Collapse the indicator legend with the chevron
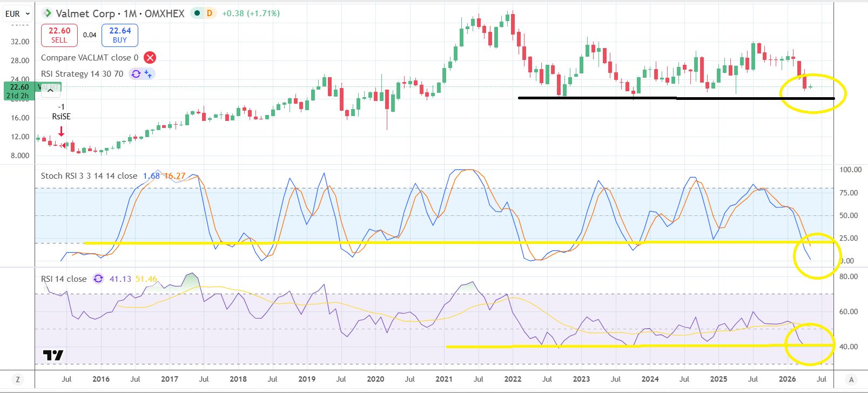This screenshot has height=393, width=868. click(x=50, y=91)
